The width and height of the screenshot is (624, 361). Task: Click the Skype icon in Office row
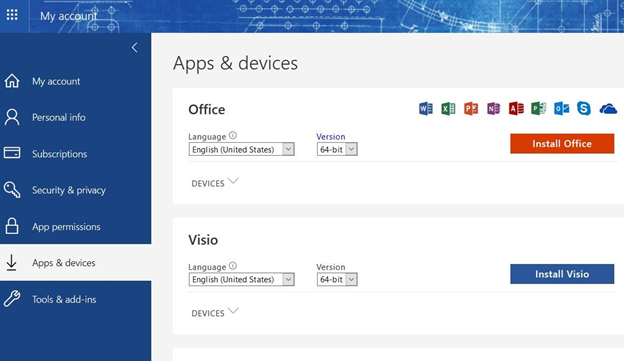[584, 108]
